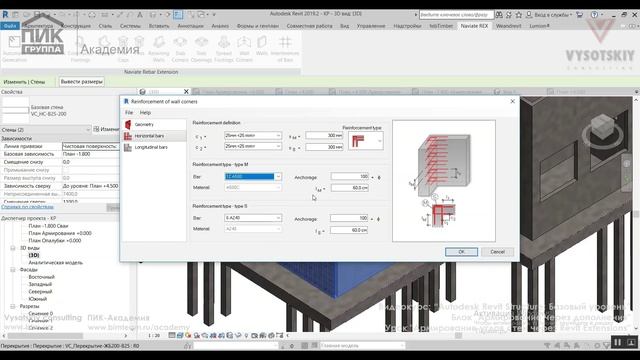
Task: Collapse the Разрезы node in project browser
Action: 13,306
